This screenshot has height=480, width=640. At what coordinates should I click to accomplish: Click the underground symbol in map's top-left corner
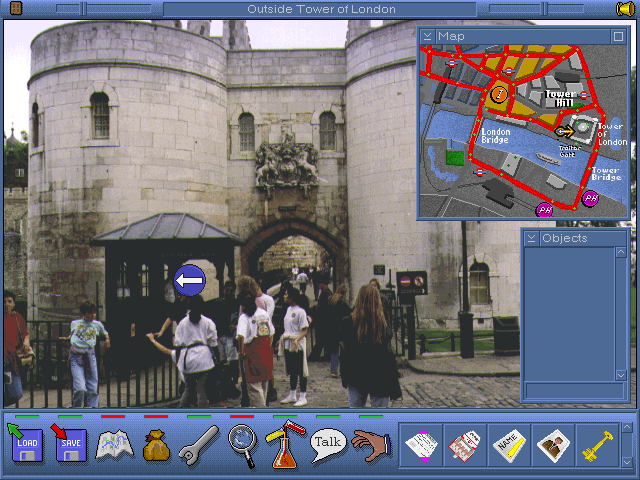[x=452, y=62]
